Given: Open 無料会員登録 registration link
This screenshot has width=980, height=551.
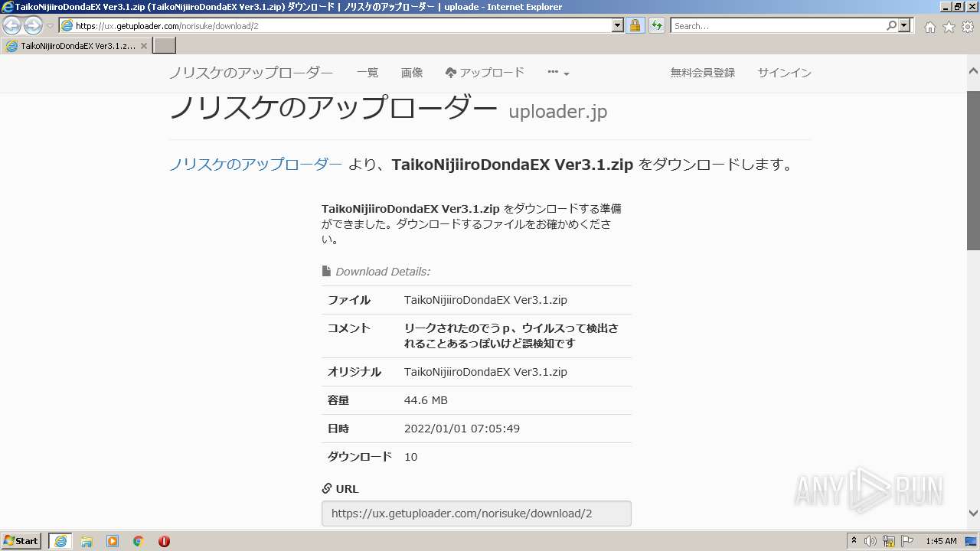Looking at the screenshot, I should [703, 73].
